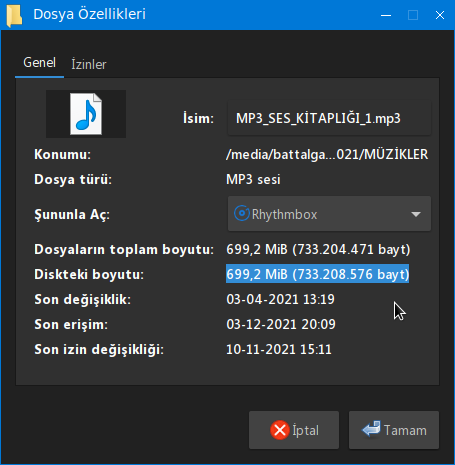This screenshot has height=465, width=455.
Task: Click the Konumu path /media/battalga...021/MÜZİKLER
Action: (327, 155)
